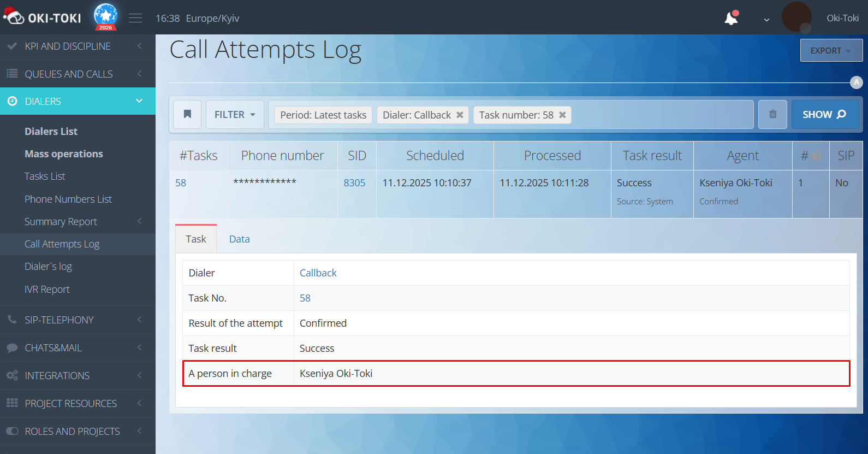Viewport: 868px width, 454px height.
Task: Remove the Dialer: Callback filter tag
Action: click(460, 115)
